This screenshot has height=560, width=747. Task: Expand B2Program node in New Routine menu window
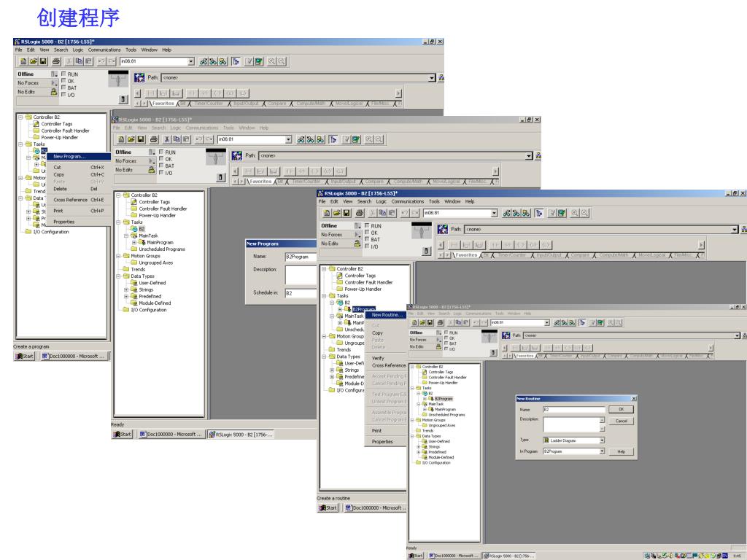[340, 309]
